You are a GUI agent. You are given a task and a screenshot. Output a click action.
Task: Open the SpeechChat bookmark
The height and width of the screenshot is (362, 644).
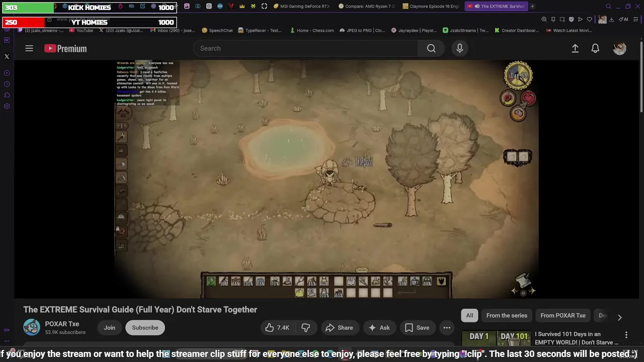click(x=217, y=30)
